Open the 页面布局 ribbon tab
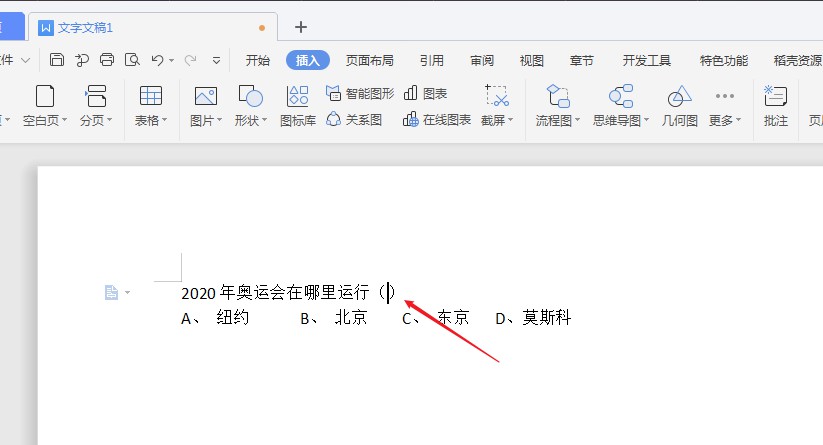This screenshot has width=823, height=445. [x=370, y=60]
